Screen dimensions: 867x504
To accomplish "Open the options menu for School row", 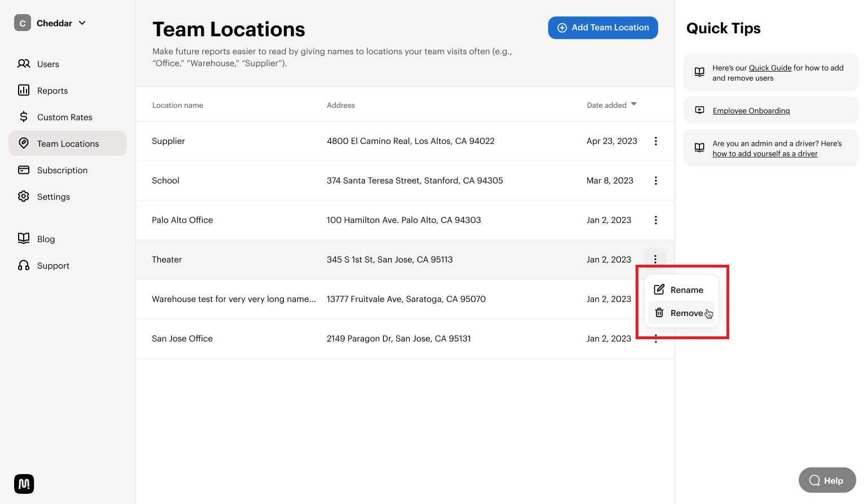I will 656,181.
